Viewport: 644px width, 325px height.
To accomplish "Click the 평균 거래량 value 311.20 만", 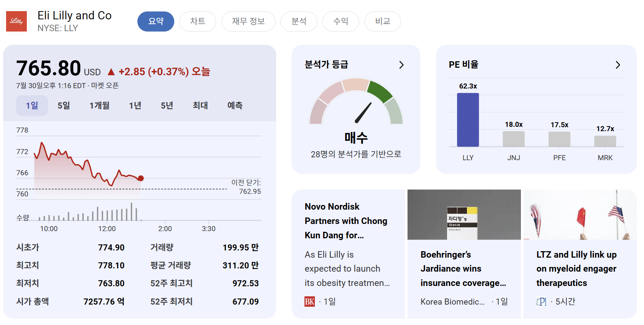I will [x=241, y=266].
